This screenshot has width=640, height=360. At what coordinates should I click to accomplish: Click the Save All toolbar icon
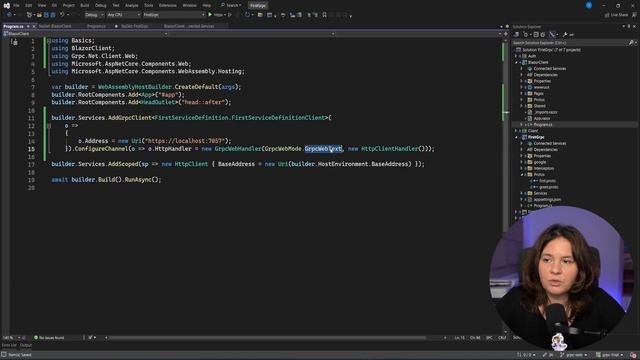pos(53,15)
